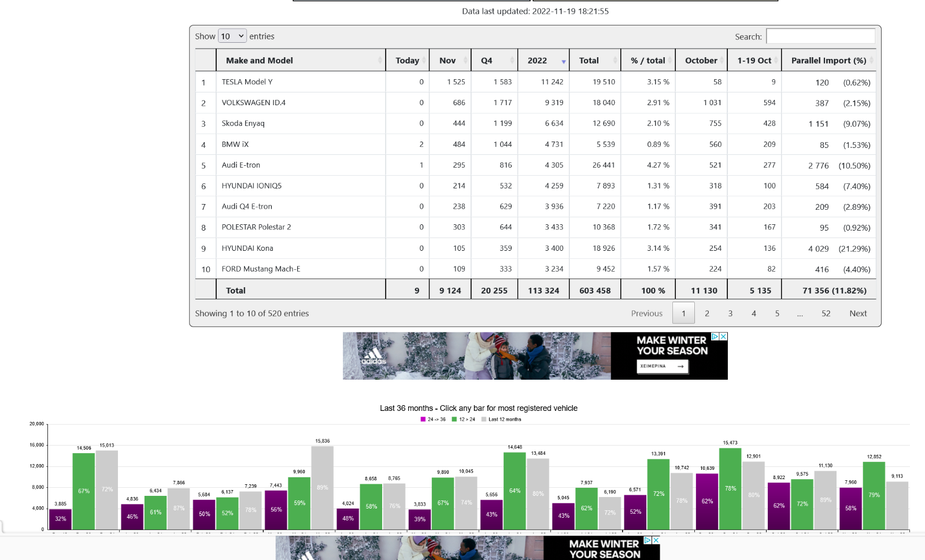The width and height of the screenshot is (925, 560).
Task: Sort by Parallel Import (%) column
Action: pos(829,60)
